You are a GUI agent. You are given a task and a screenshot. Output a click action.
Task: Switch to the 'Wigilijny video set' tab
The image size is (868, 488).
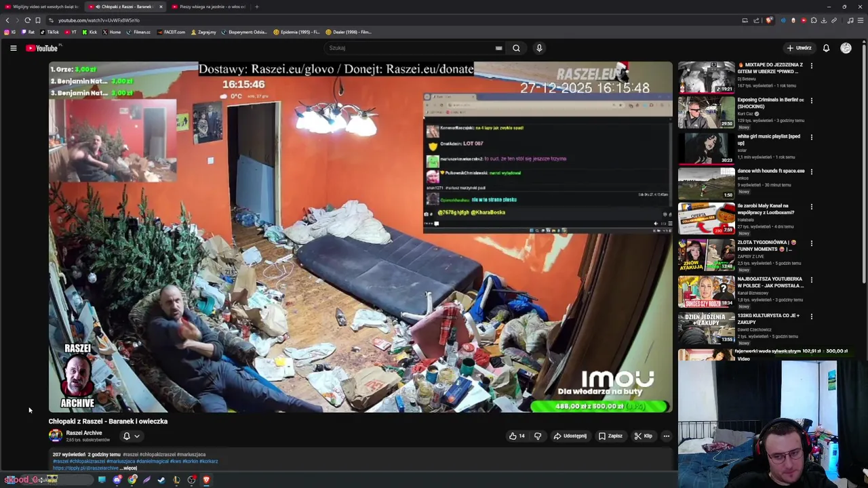(x=42, y=7)
